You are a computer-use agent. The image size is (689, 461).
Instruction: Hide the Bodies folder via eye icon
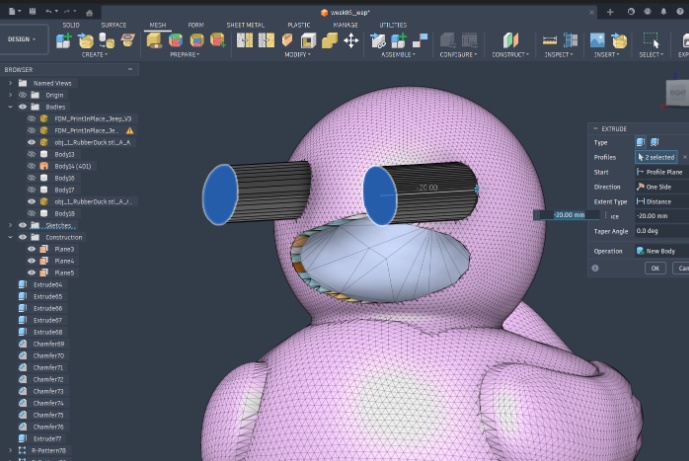(22, 107)
